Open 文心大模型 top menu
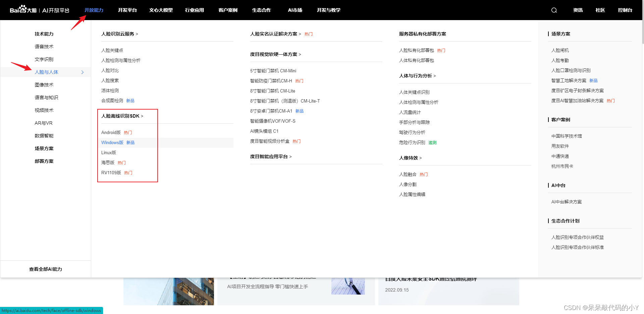This screenshot has width=644, height=314. pos(161,10)
